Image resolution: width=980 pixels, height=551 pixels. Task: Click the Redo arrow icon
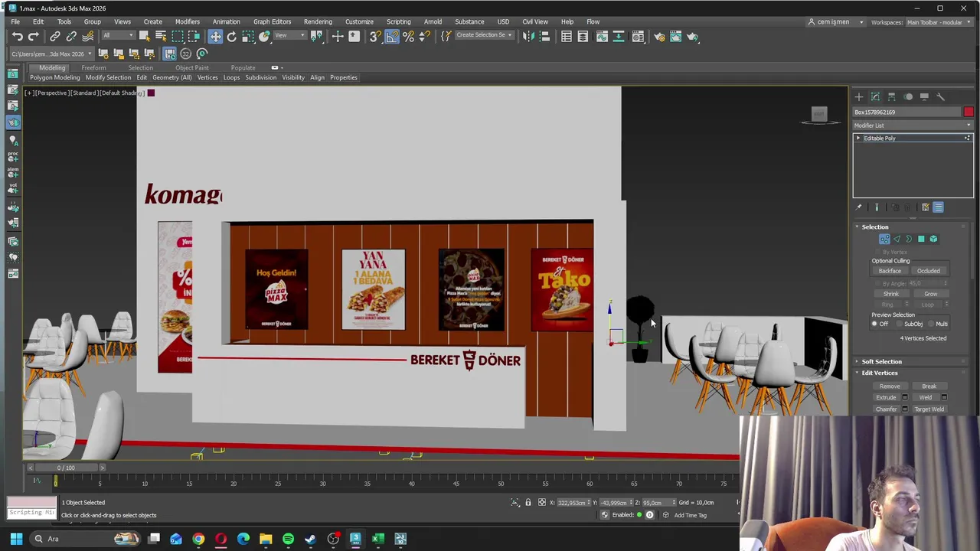click(33, 37)
